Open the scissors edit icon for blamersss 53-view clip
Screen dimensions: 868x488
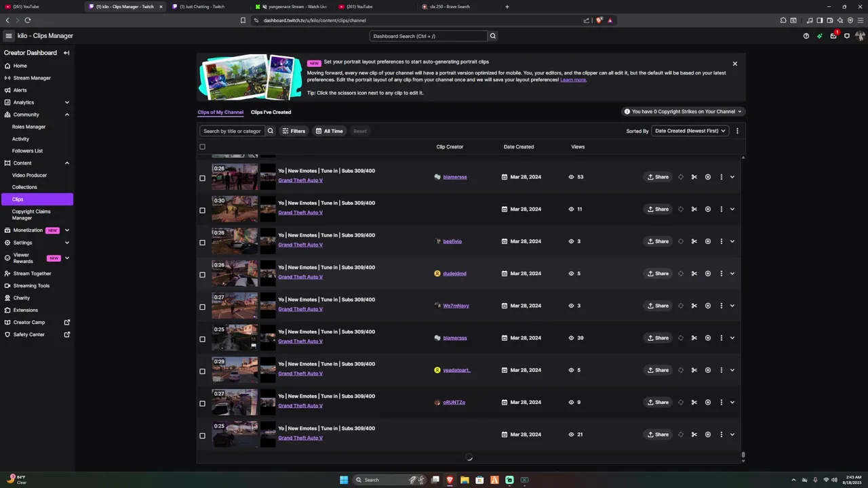click(x=694, y=177)
